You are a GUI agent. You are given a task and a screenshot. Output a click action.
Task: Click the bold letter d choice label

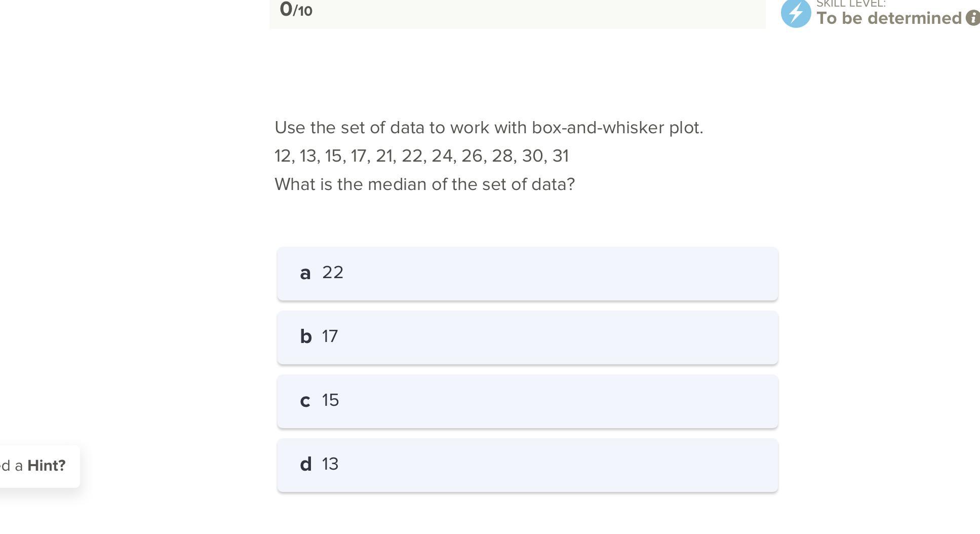click(x=305, y=465)
